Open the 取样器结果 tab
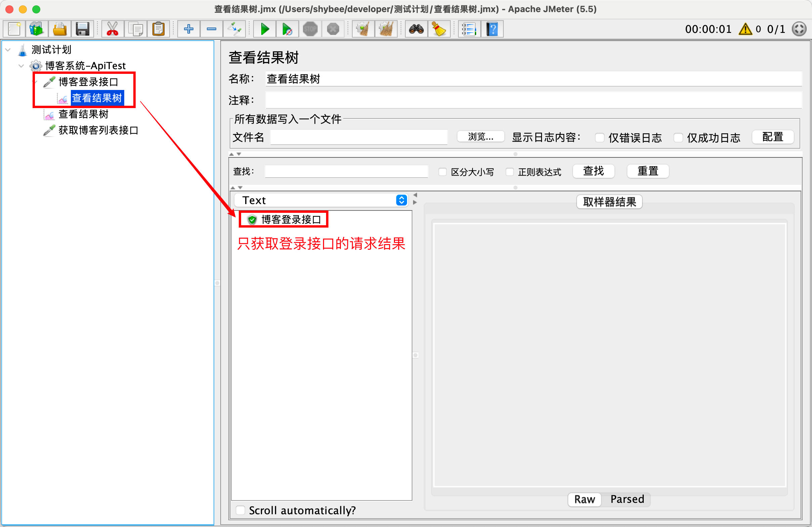This screenshot has width=812, height=527. click(610, 202)
